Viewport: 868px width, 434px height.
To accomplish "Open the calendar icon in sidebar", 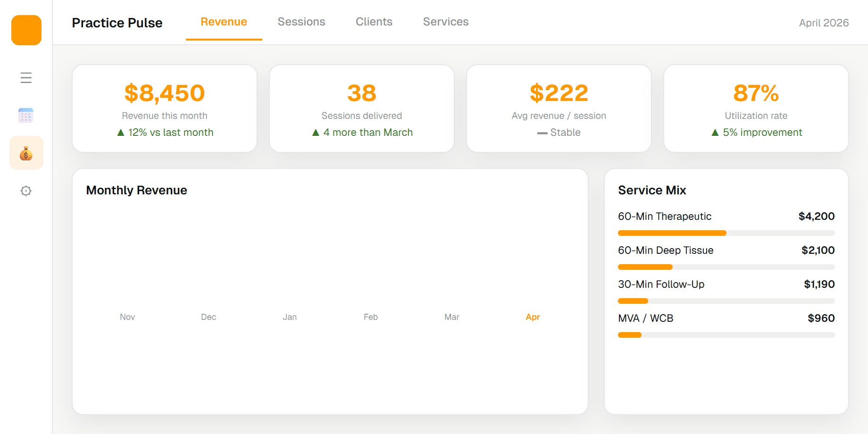I will click(26, 115).
